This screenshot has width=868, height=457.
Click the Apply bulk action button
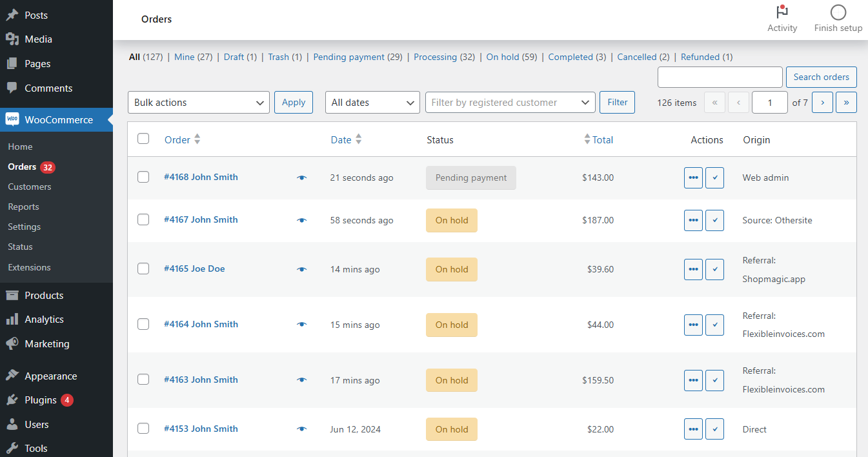(x=294, y=102)
